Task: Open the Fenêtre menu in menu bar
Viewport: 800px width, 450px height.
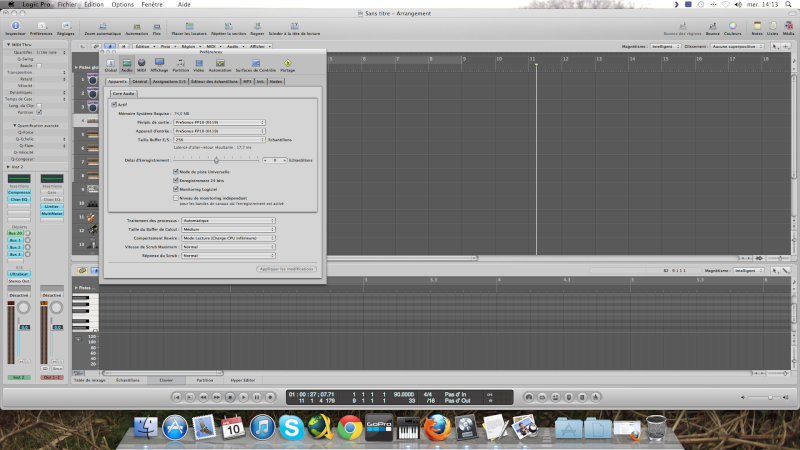Action: coord(150,5)
